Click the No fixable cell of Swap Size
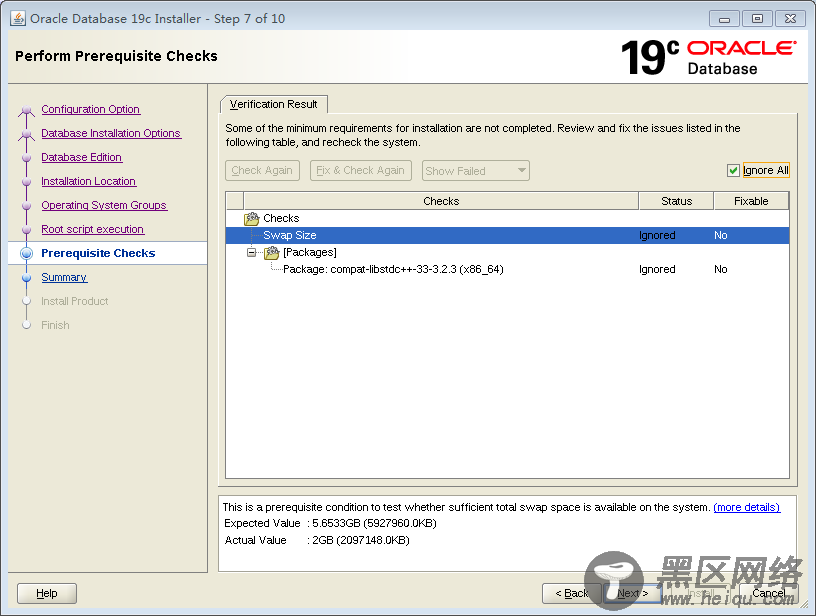 tap(721, 235)
